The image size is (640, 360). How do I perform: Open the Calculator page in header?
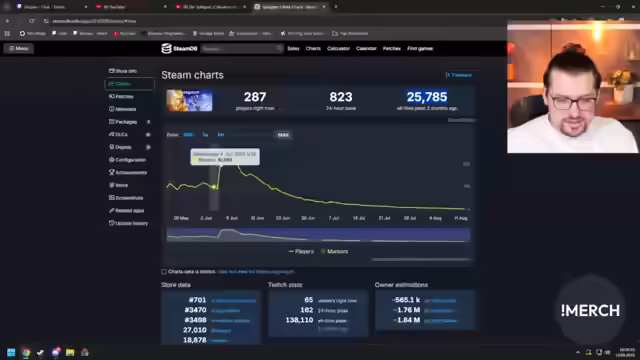[x=338, y=48]
